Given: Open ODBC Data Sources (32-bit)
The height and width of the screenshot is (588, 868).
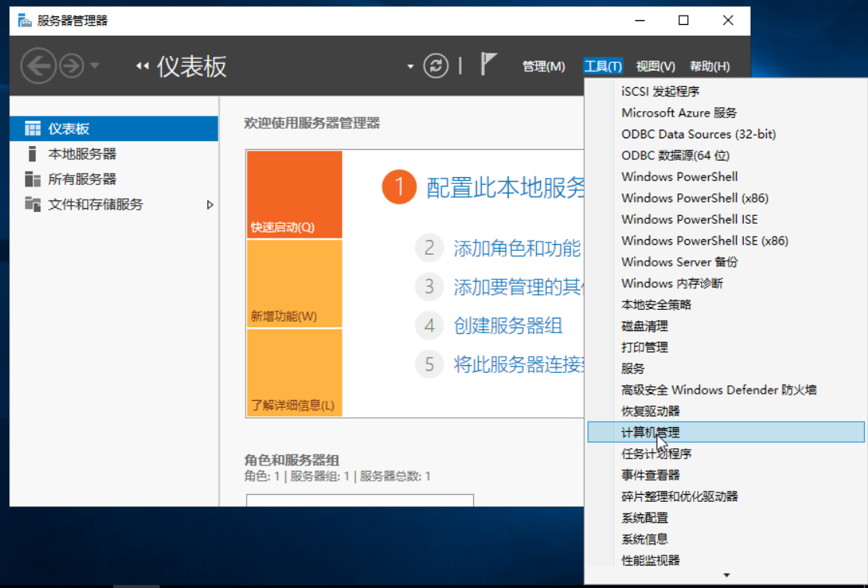Looking at the screenshot, I should (x=726, y=134).
